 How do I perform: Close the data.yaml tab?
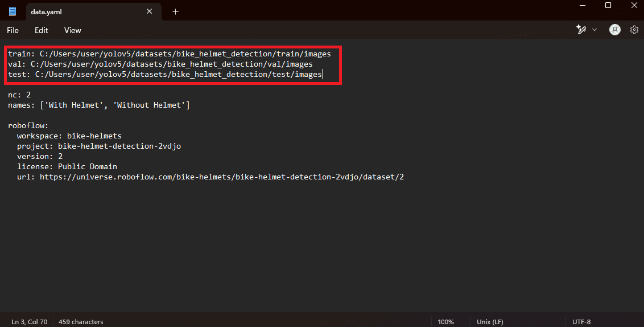(x=150, y=11)
